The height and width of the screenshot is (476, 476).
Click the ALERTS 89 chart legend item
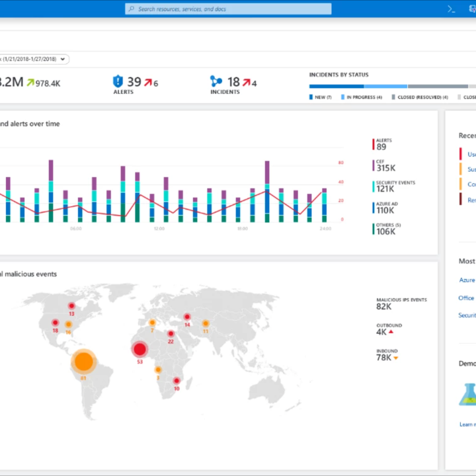pyautogui.click(x=383, y=144)
